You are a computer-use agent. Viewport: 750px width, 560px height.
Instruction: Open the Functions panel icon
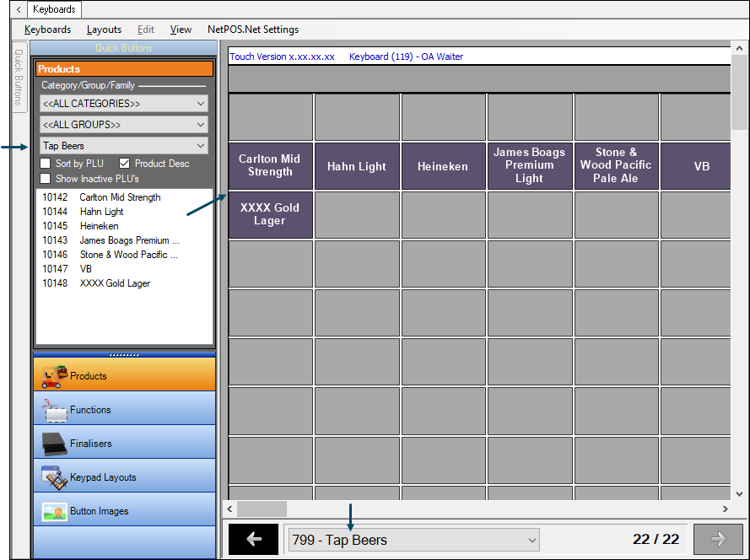(54, 410)
